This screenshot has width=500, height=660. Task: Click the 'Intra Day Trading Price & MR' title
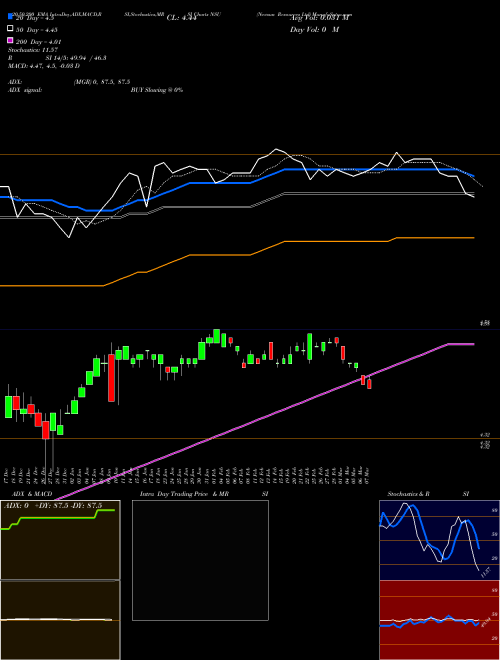pyautogui.click(x=184, y=494)
